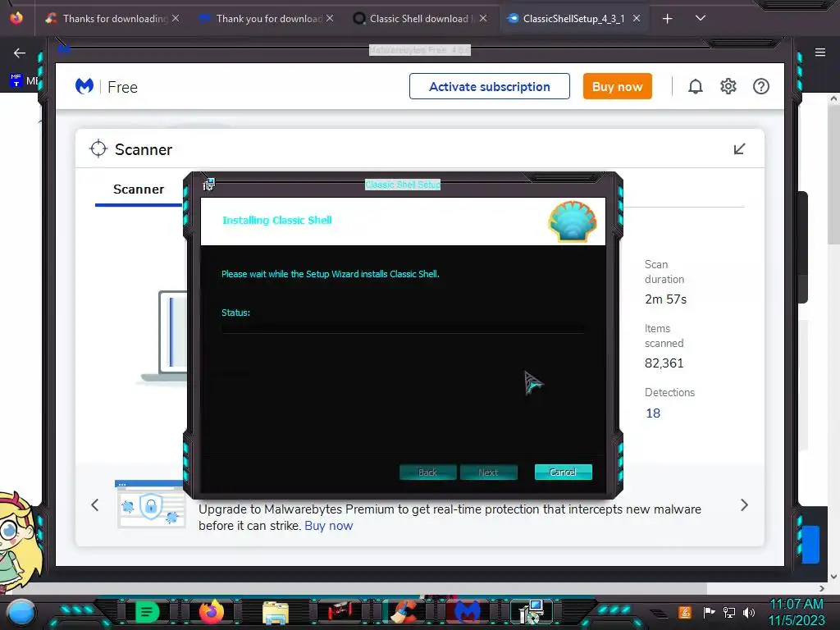Close the Classic Shell download tab

tap(483, 18)
